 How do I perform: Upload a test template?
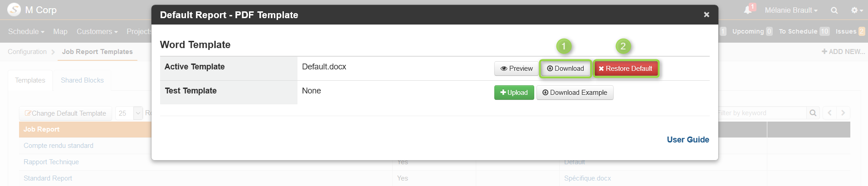point(514,93)
